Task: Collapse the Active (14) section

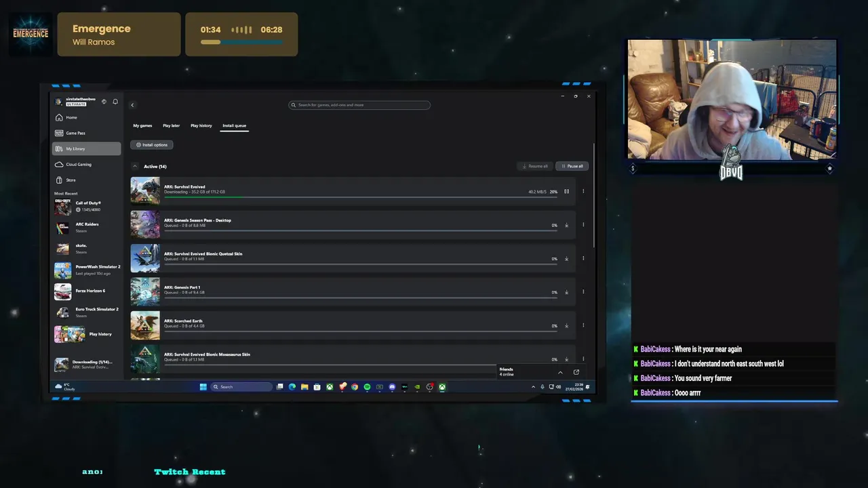Action: click(x=134, y=166)
